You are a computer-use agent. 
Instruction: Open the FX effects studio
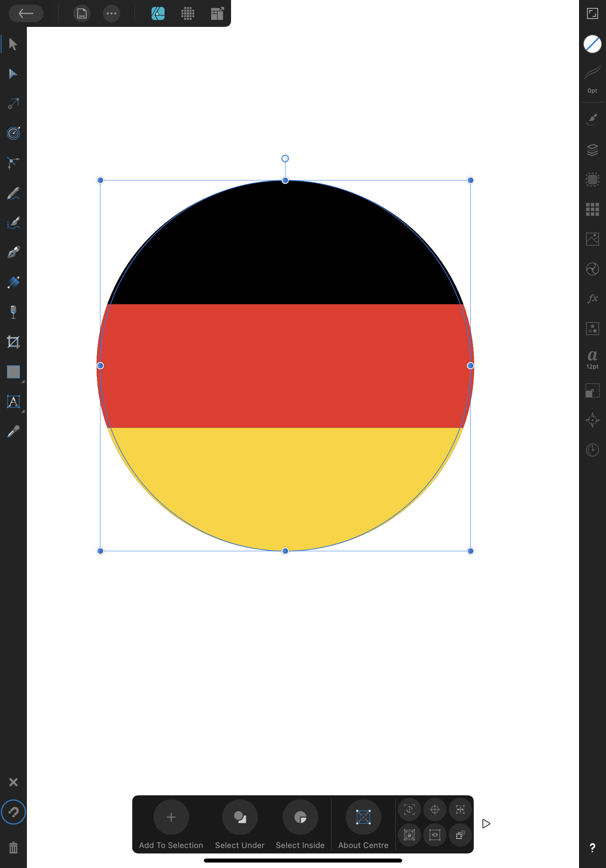point(592,299)
